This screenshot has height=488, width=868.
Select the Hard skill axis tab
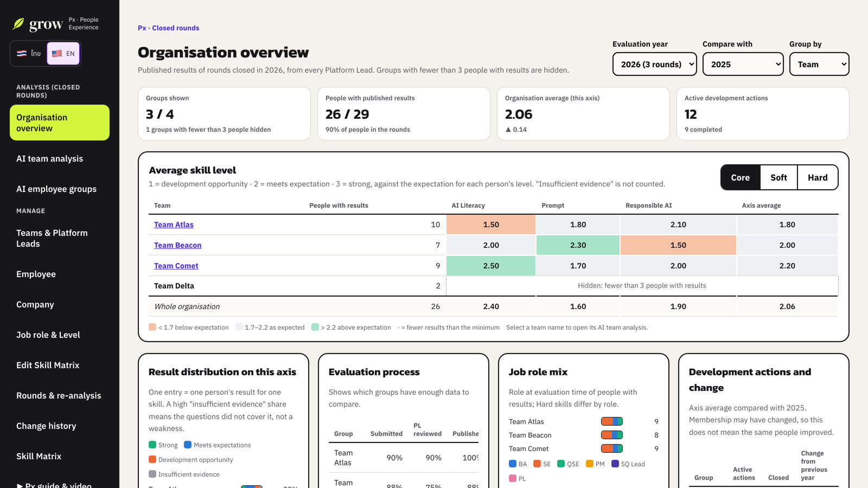(x=818, y=177)
